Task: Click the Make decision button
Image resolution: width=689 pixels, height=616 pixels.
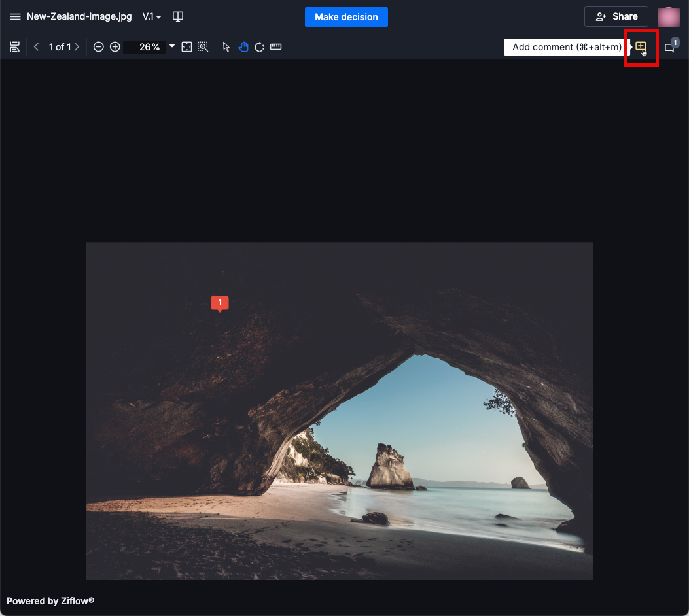Action: [346, 17]
